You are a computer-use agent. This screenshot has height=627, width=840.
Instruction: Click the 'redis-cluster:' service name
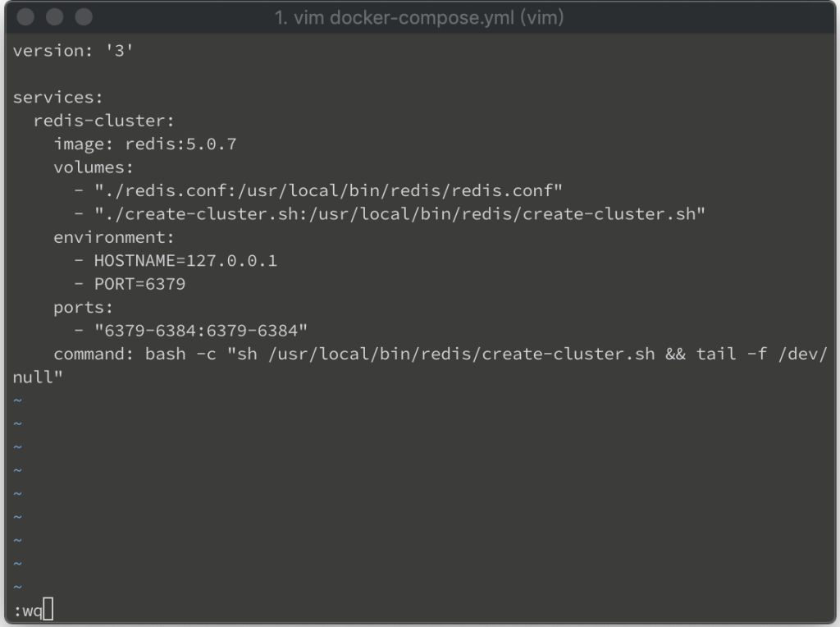(x=103, y=121)
